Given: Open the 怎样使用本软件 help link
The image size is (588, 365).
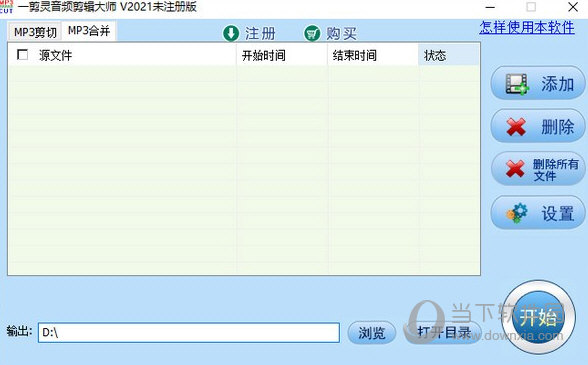Looking at the screenshot, I should [x=526, y=28].
